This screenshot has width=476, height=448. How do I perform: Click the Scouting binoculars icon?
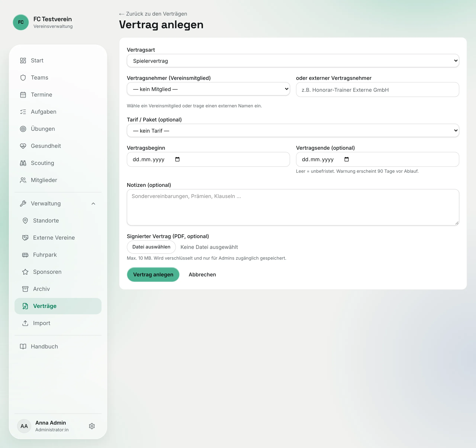23,163
